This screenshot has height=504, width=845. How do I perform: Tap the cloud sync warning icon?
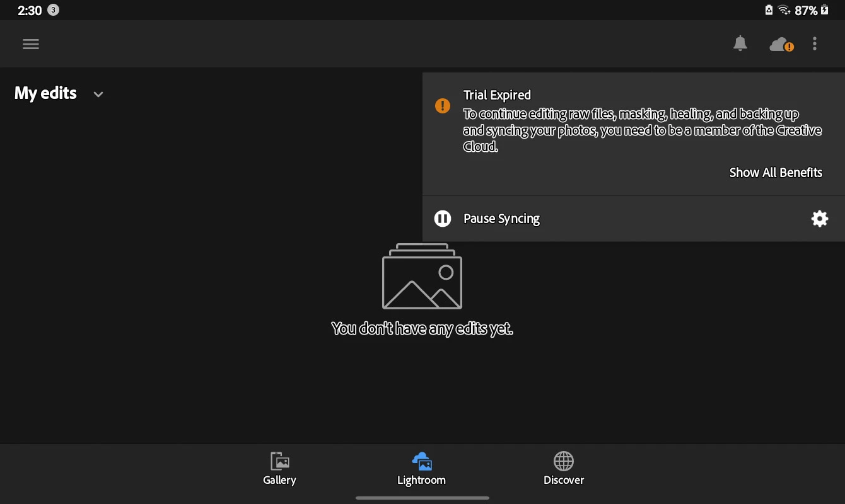coord(781,45)
